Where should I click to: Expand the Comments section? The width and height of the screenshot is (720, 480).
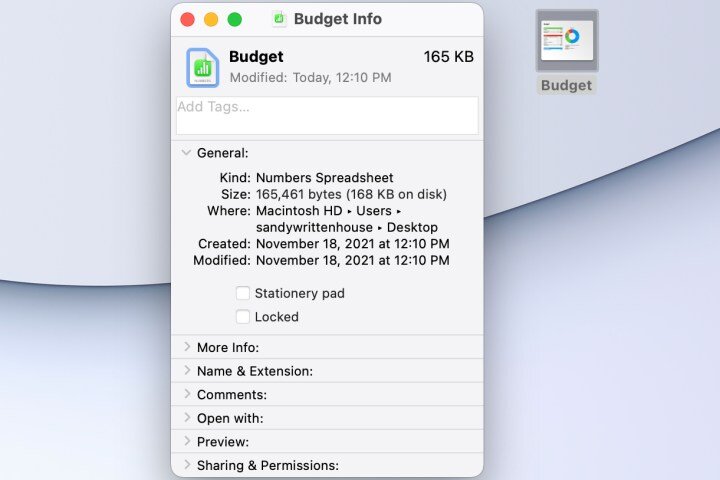(187, 394)
